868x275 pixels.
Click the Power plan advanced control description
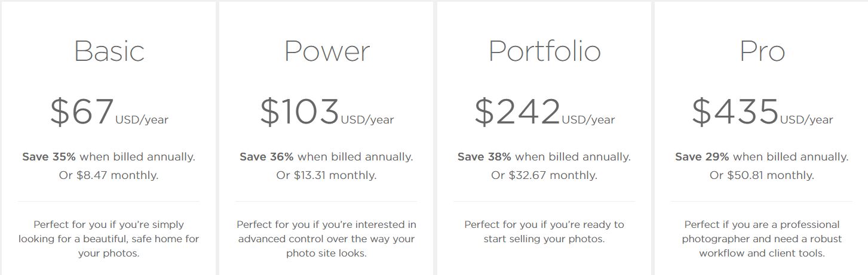pyautogui.click(x=326, y=239)
